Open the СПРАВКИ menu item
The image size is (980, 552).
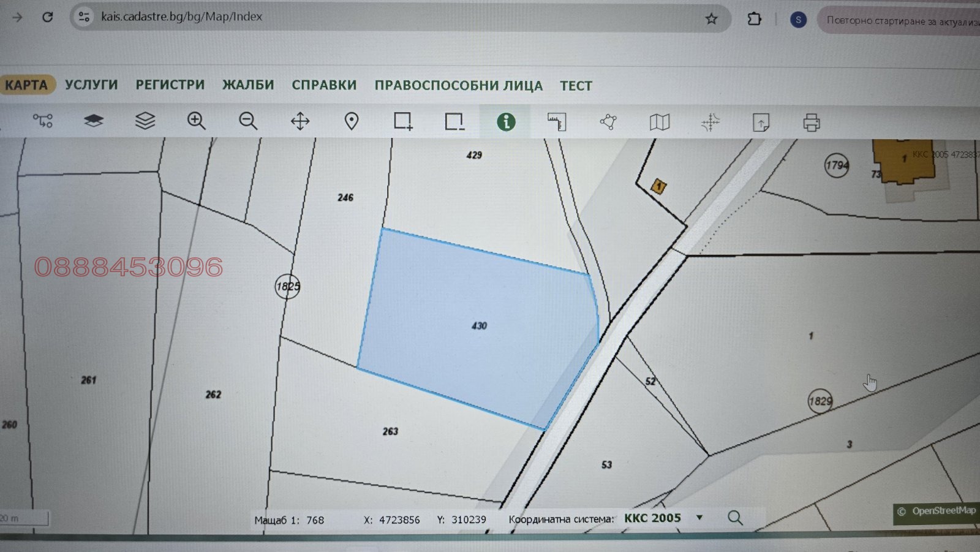click(x=324, y=85)
